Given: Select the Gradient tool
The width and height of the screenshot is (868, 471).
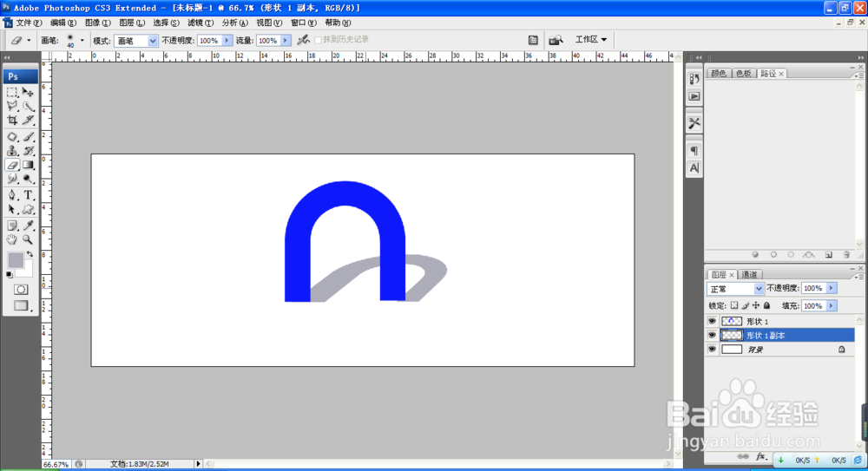Looking at the screenshot, I should pyautogui.click(x=29, y=165).
